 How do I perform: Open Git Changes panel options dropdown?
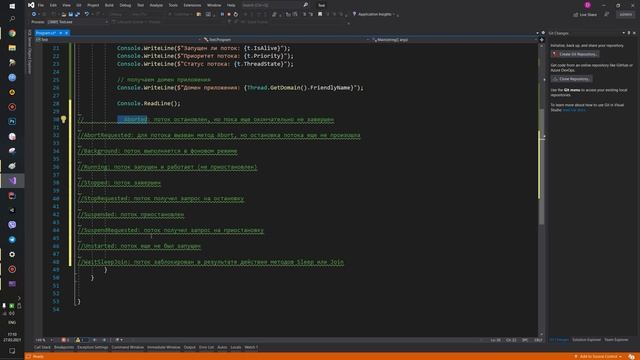point(624,33)
